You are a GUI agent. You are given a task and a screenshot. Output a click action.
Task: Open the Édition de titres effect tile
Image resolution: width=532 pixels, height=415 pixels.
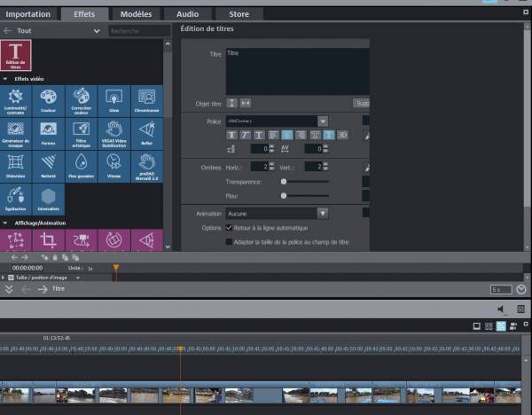coord(15,57)
